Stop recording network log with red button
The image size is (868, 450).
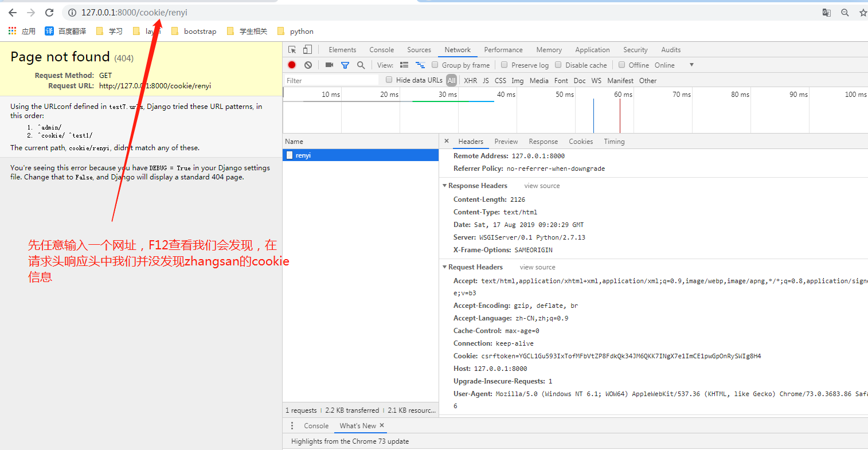(292, 65)
